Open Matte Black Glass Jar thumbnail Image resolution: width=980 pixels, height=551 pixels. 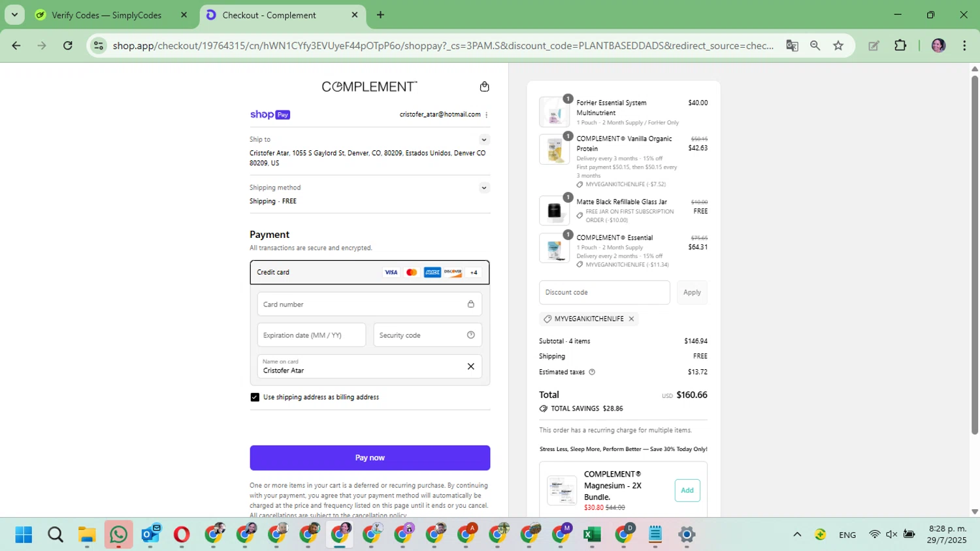(x=555, y=210)
